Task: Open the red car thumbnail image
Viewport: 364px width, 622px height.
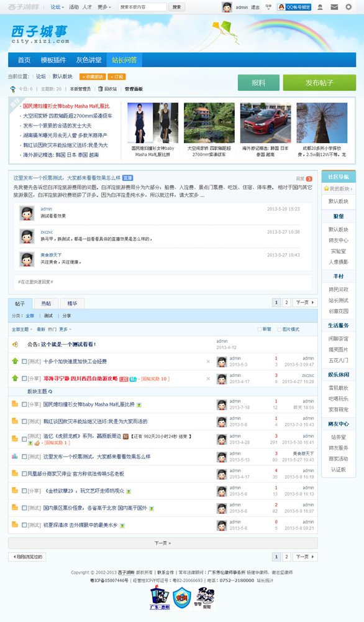Action: 266,123
